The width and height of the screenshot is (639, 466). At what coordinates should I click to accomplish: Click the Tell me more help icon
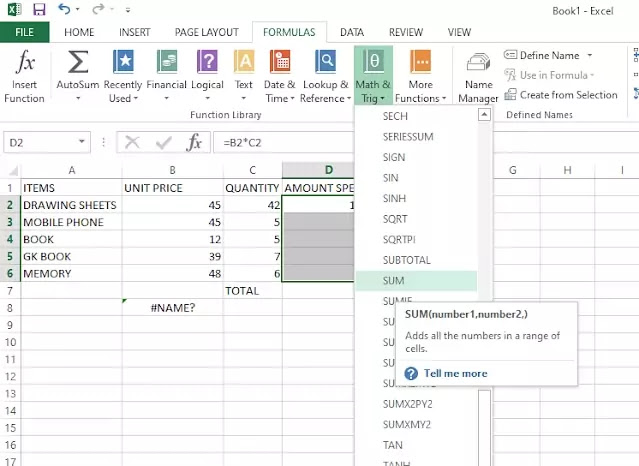click(411, 373)
